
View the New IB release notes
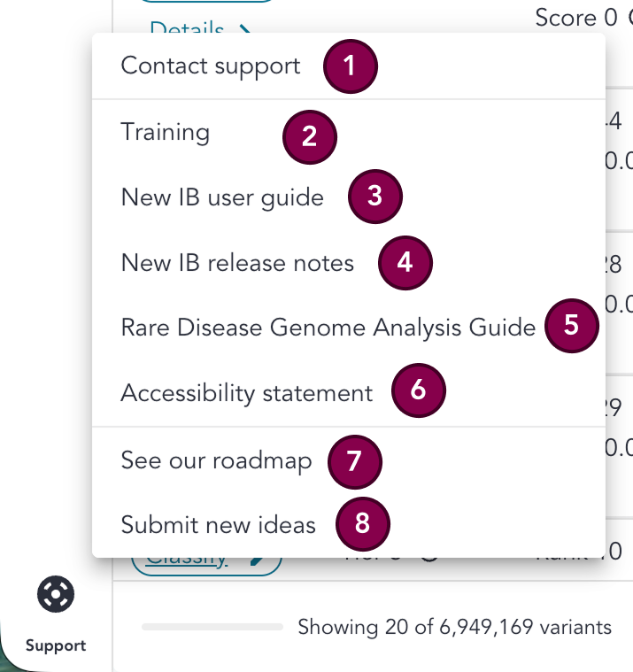coord(237,263)
